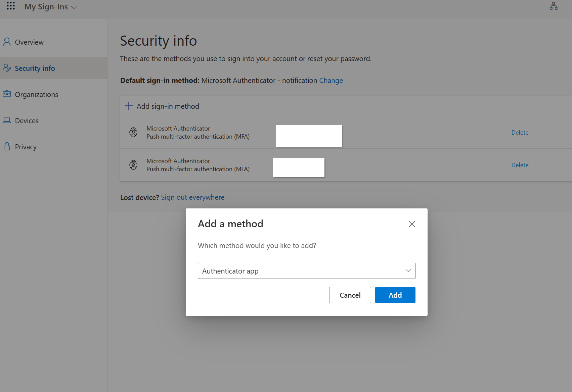This screenshot has width=572, height=392.
Task: Click the first Microsoft Authenticator icon
Action: click(x=133, y=132)
